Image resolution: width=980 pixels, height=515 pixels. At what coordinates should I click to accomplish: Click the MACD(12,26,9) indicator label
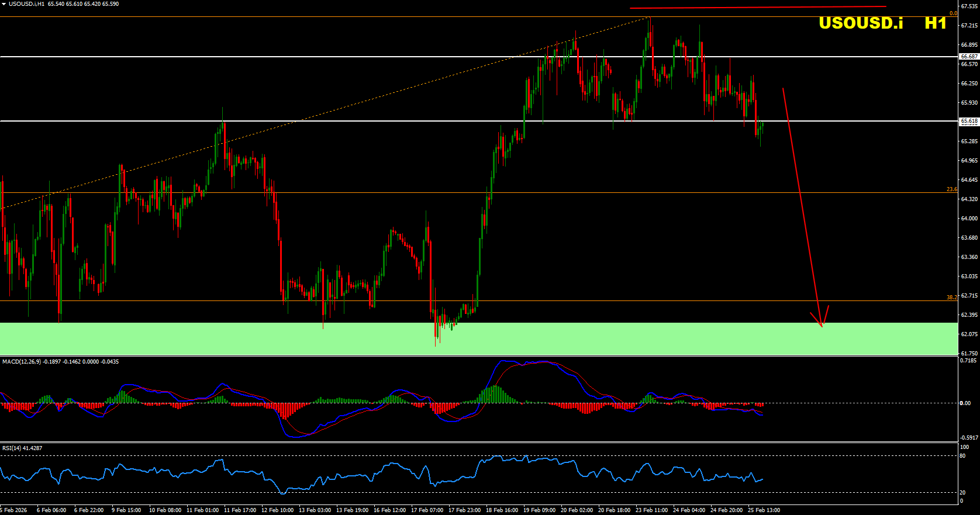(x=22, y=362)
